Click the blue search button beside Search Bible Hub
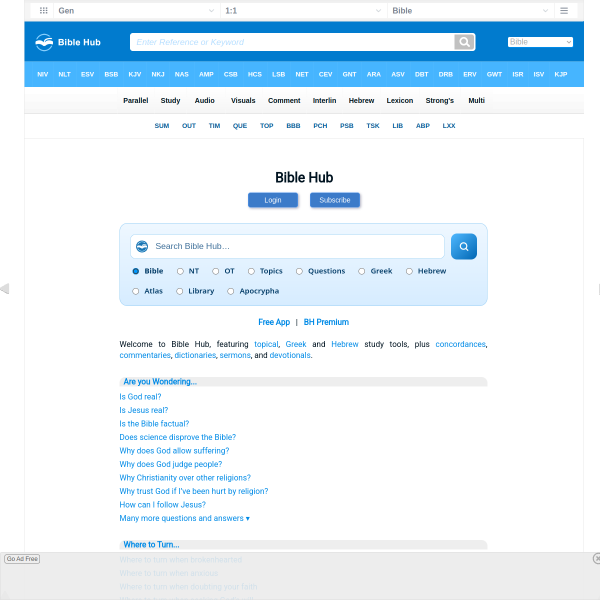This screenshot has width=600, height=600. tap(463, 247)
